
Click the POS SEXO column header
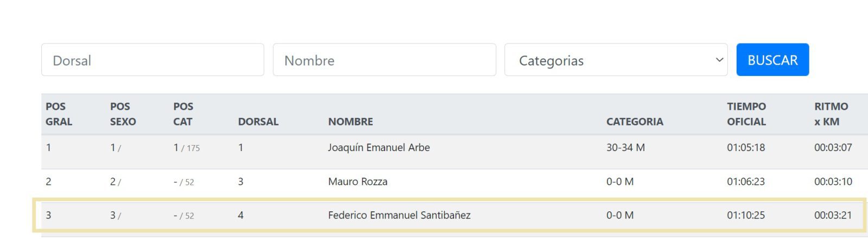123,114
